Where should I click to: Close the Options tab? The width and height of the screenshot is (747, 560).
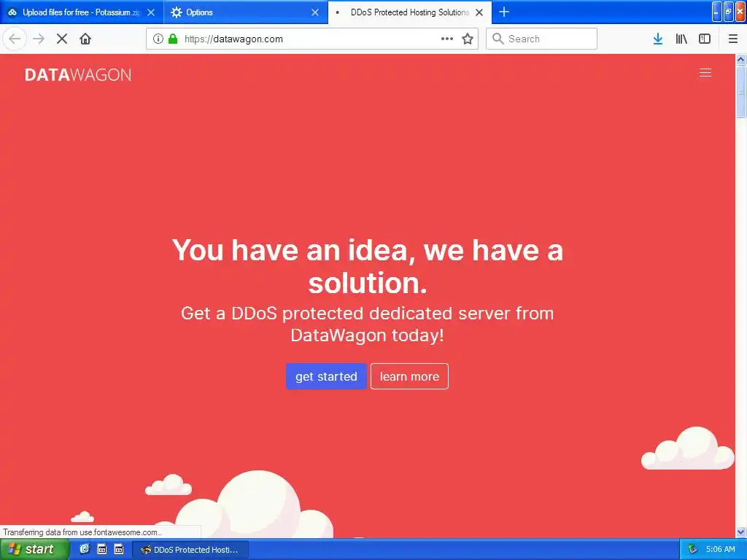tap(315, 12)
